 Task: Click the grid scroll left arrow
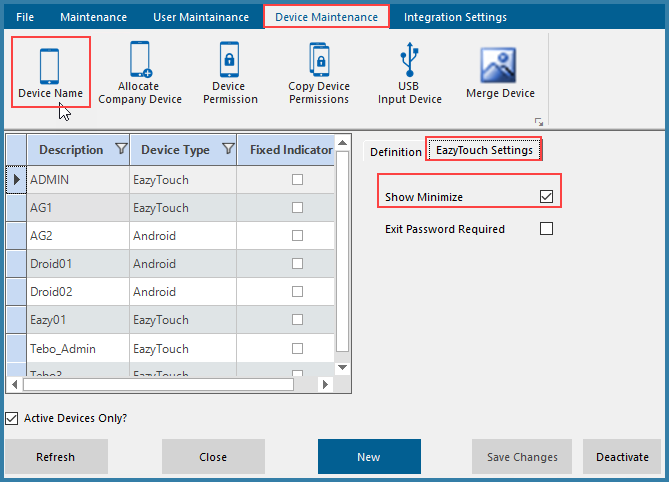[x=15, y=384]
